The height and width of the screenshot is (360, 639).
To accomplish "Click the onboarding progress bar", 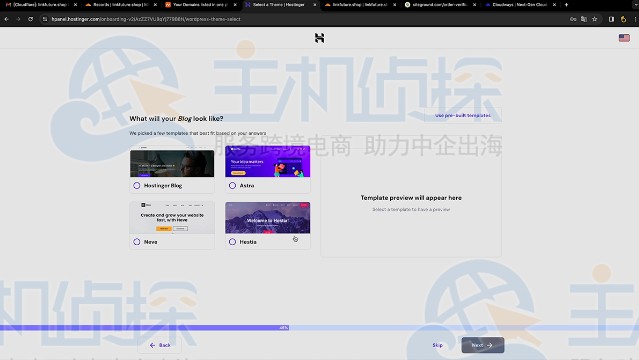I will click(x=320, y=327).
